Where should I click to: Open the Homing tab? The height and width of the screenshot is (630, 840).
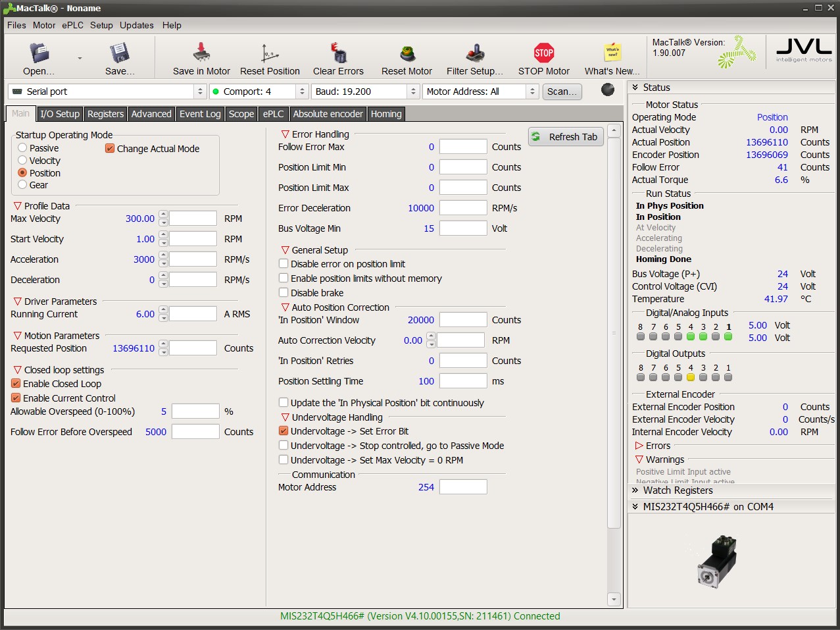click(386, 114)
